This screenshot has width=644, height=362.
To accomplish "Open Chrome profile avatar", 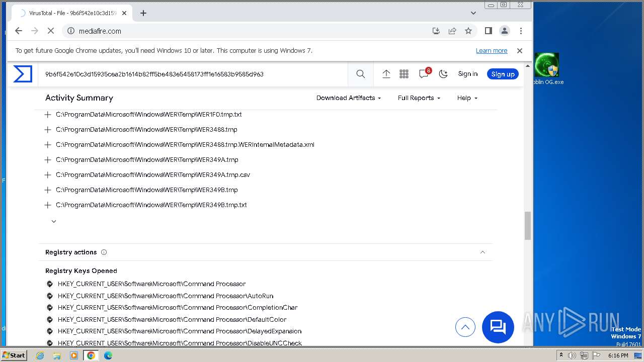I will [504, 31].
